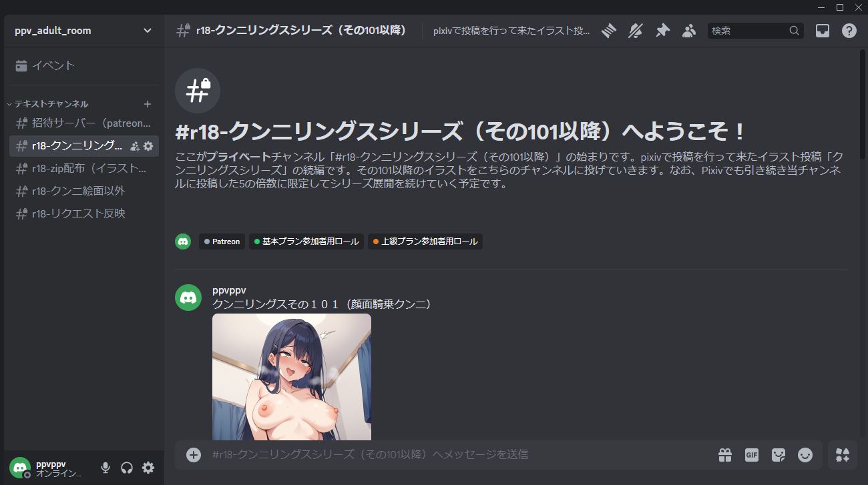Mute the microphone
Viewport: 868px width, 485px height.
coord(105,468)
